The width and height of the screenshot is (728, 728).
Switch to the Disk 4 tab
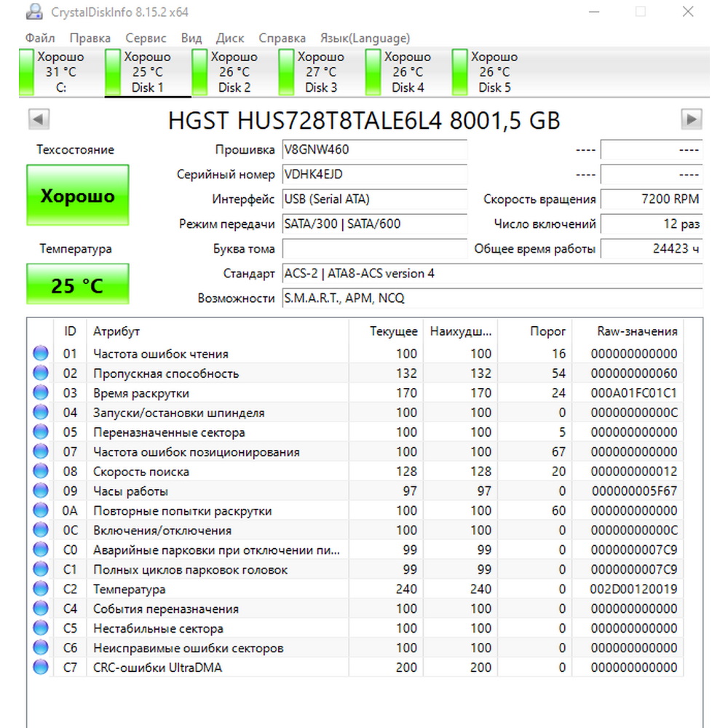[408, 72]
